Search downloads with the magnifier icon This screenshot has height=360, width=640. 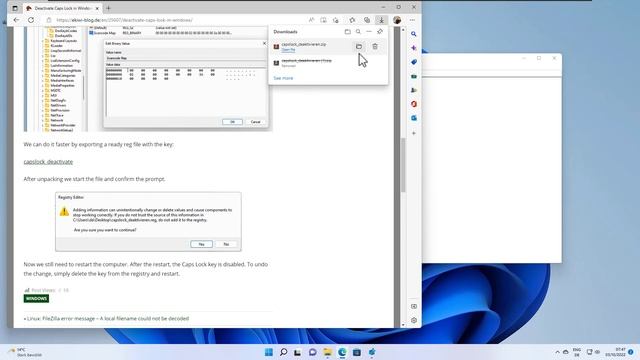click(x=358, y=31)
